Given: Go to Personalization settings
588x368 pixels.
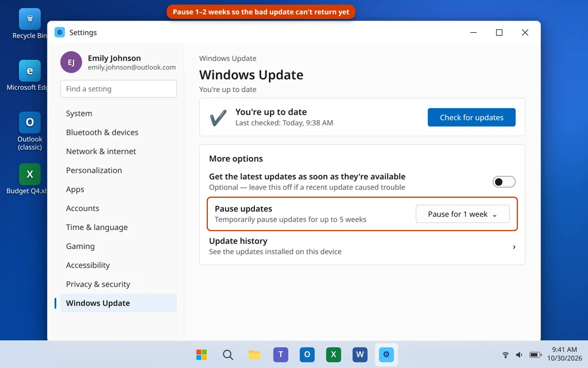Looking at the screenshot, I should pyautogui.click(x=118, y=170).
